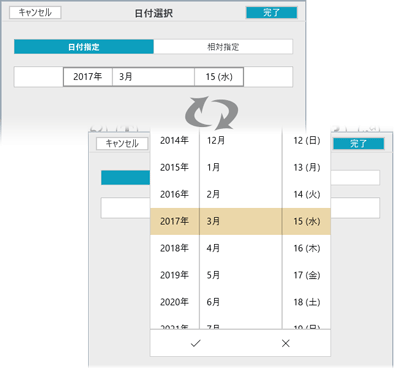Image resolution: width=400 pixels, height=373 pixels.
Task: Open the 2017年 year field
Action: click(x=88, y=77)
